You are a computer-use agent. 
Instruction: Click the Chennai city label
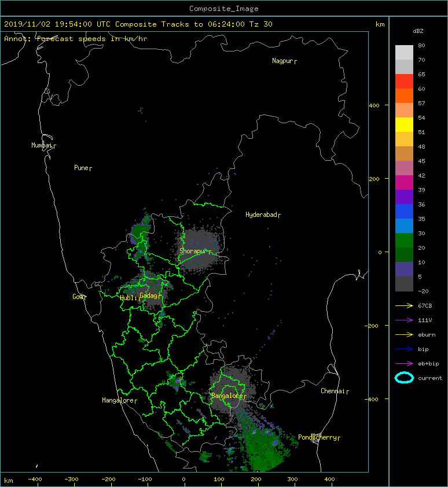tap(333, 391)
